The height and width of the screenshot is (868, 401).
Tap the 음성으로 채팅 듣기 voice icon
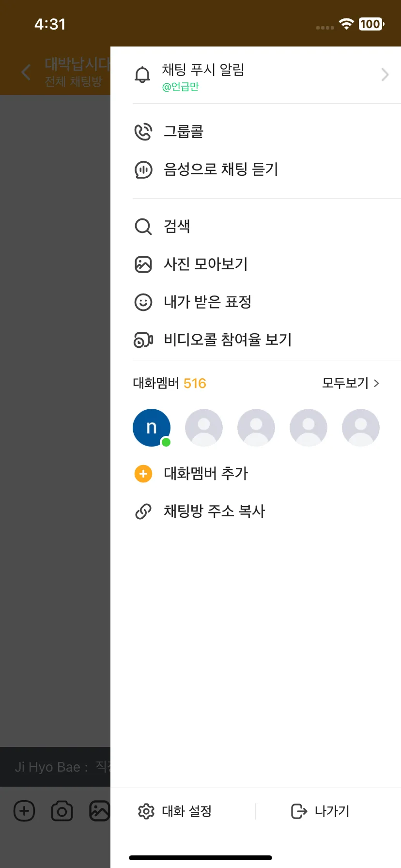point(143,170)
